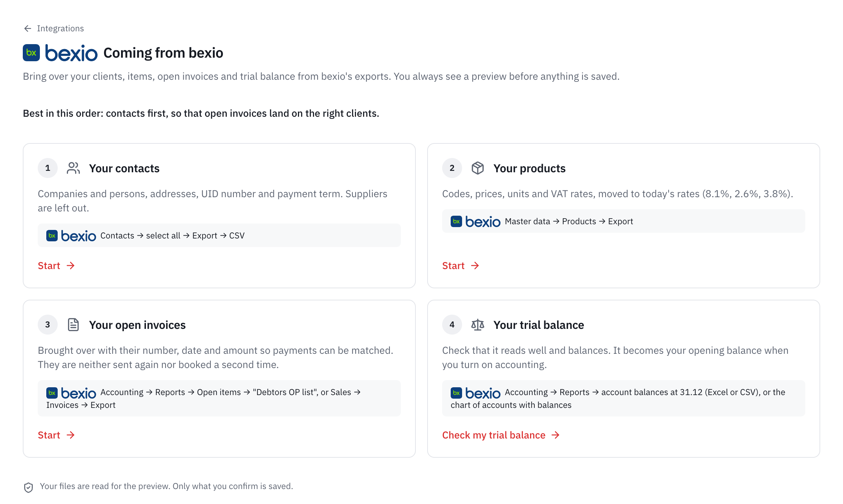The height and width of the screenshot is (504, 843).
Task: Click the contacts people icon
Action: pos(73,168)
